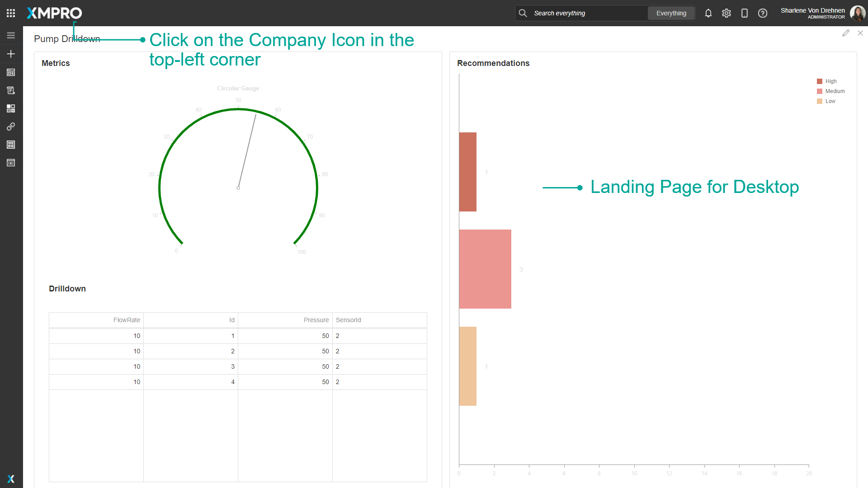The height and width of the screenshot is (488, 868).
Task: Edit the Pump Drilldown dashboard with pencil
Action: pyautogui.click(x=846, y=33)
